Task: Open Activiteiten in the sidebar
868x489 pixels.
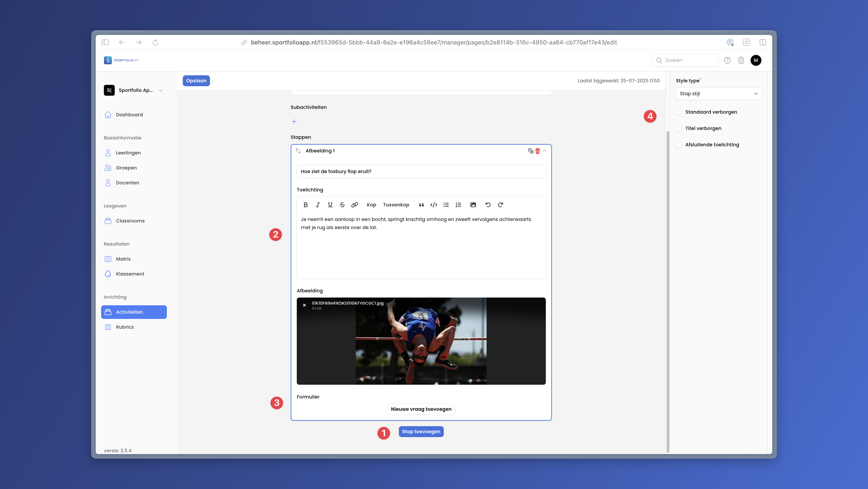Action: pos(134,312)
